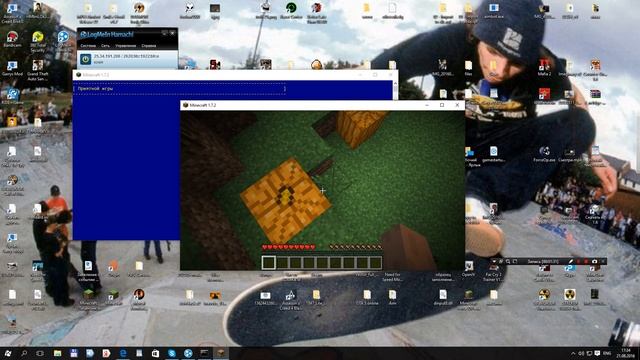
Task: Open taskbar search
Action: (x=24, y=353)
